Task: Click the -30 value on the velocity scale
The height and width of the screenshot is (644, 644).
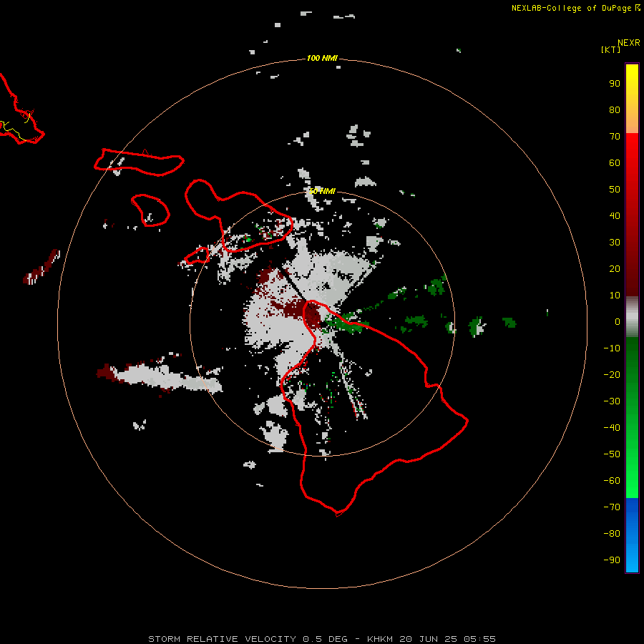Action: [612, 401]
